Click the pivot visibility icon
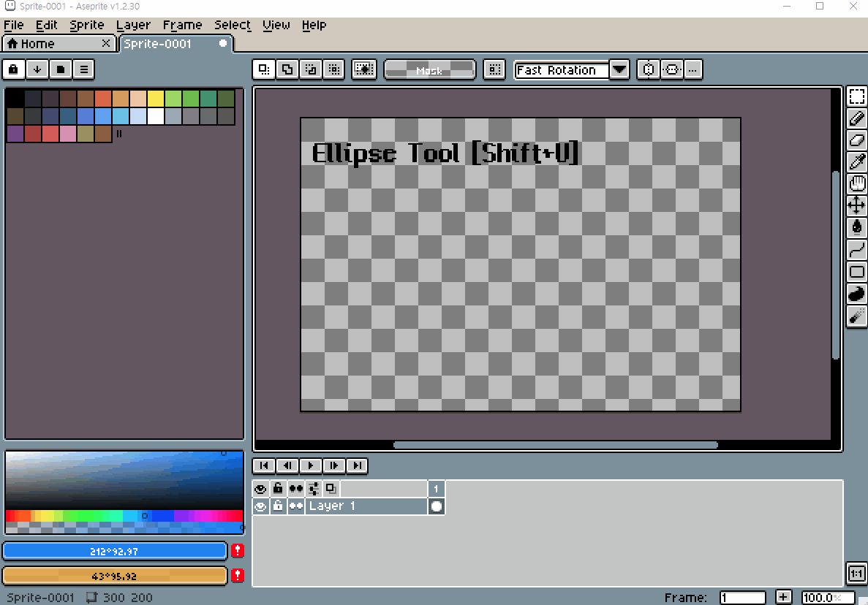This screenshot has height=605, width=868. point(494,69)
